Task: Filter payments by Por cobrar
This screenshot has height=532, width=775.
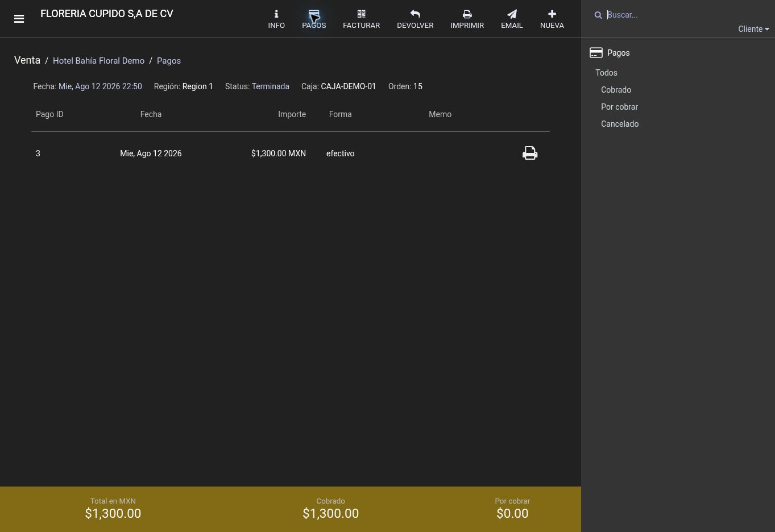Action: click(x=619, y=107)
